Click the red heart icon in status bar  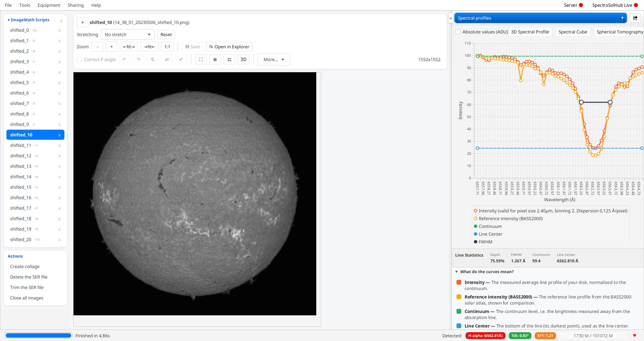pyautogui.click(x=635, y=336)
